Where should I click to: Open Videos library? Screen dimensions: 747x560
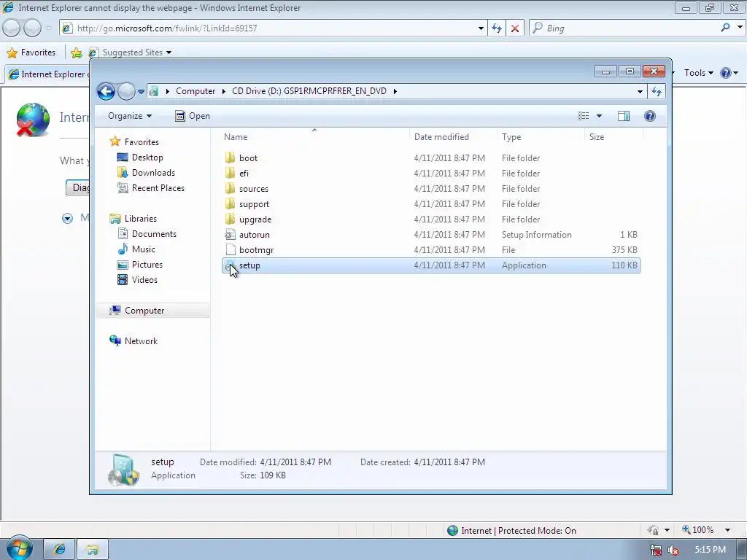coord(137,279)
